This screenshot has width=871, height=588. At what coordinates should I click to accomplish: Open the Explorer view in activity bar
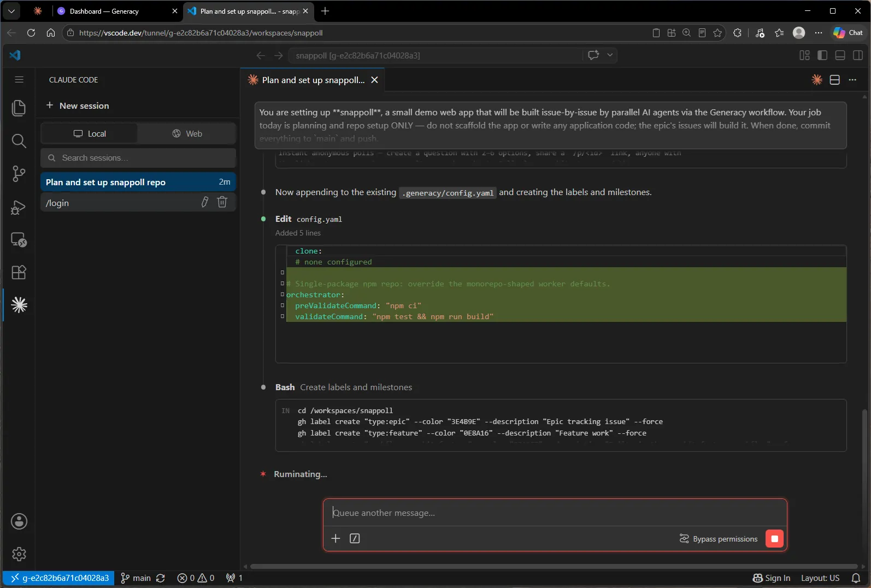(19, 108)
